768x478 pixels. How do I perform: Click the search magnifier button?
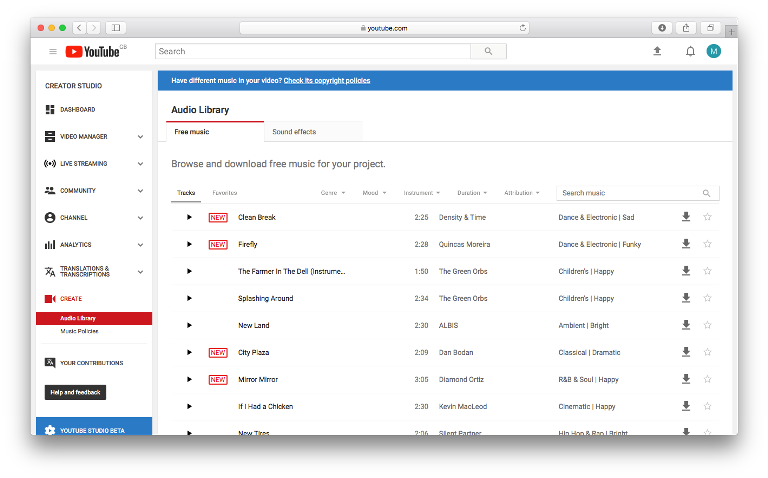coord(488,51)
